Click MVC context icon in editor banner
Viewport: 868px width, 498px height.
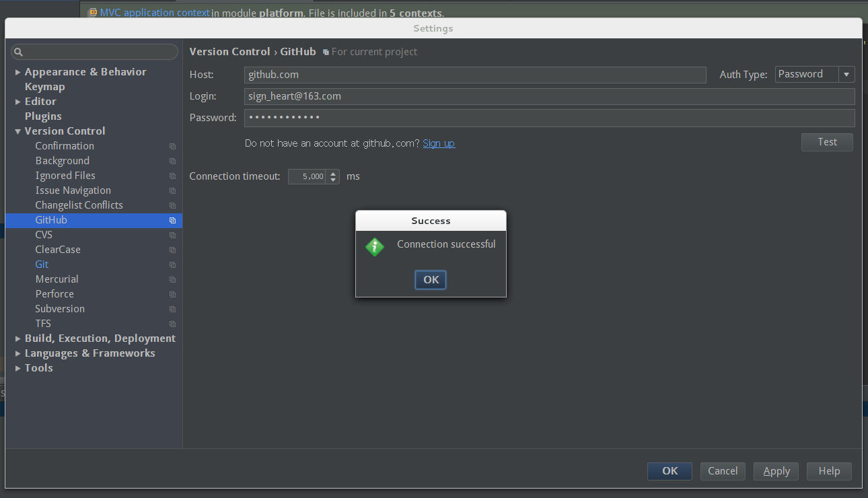click(x=93, y=12)
